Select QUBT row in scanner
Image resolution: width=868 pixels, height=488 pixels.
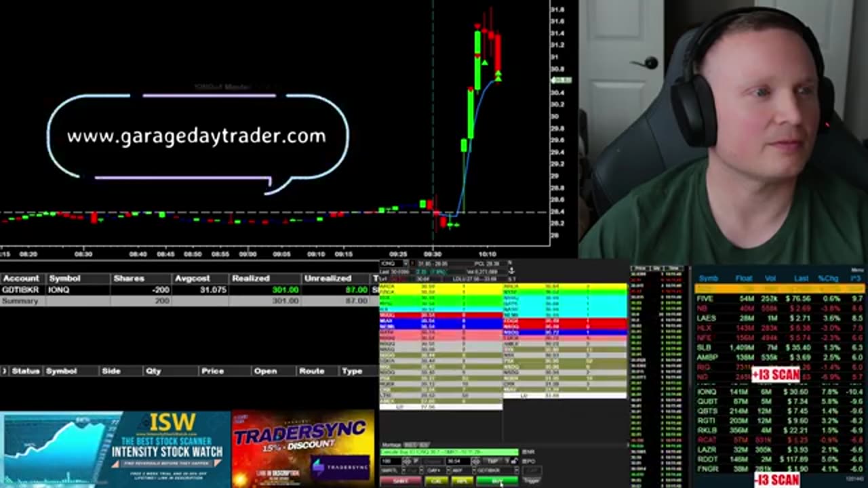780,401
